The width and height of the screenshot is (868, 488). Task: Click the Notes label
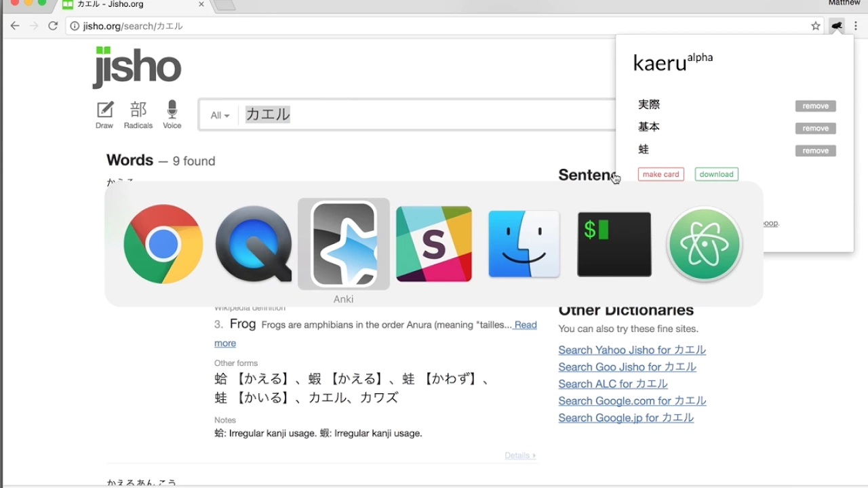click(x=225, y=420)
